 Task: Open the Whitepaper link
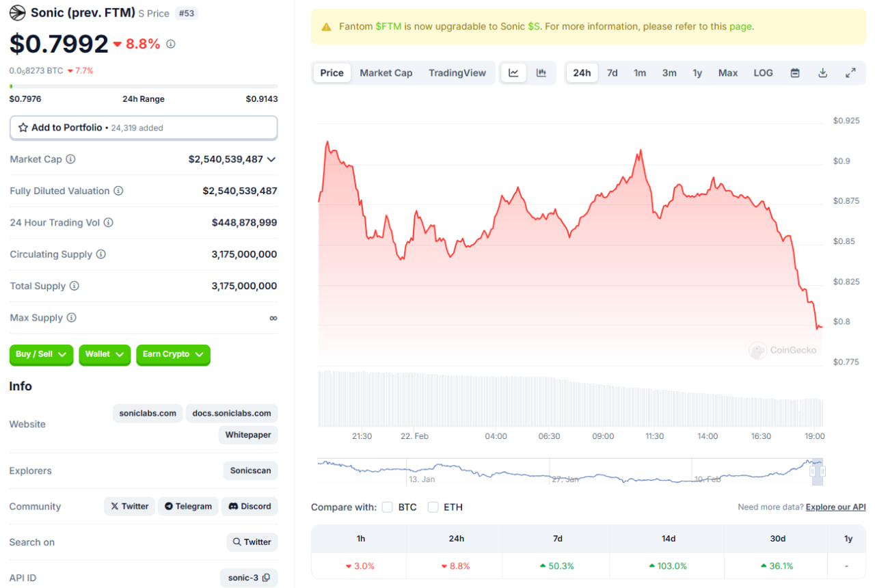(x=248, y=435)
